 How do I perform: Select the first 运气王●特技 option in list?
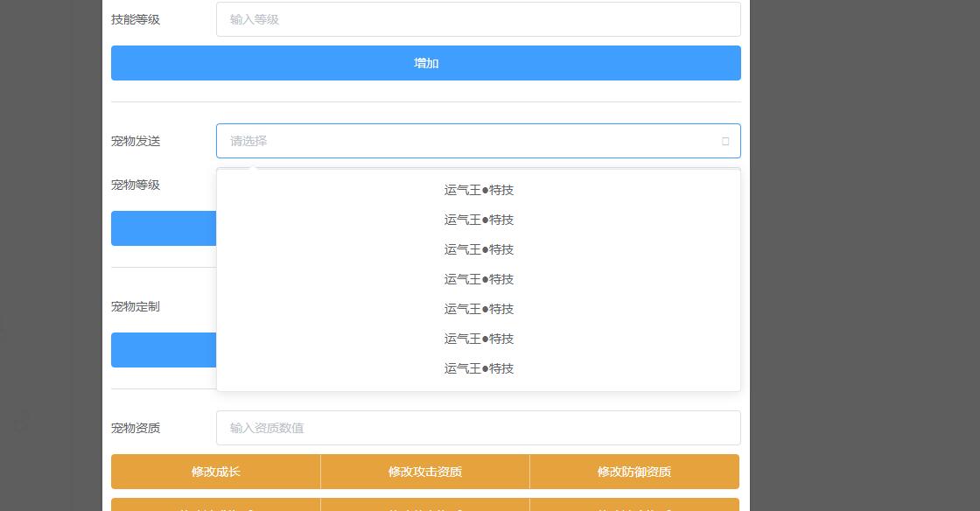[x=479, y=190]
